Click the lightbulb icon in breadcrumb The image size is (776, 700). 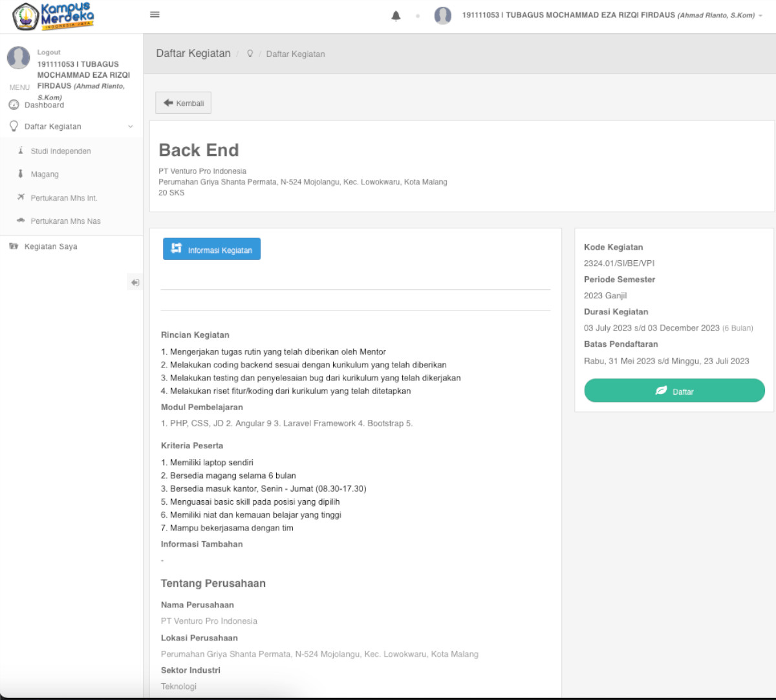point(250,54)
